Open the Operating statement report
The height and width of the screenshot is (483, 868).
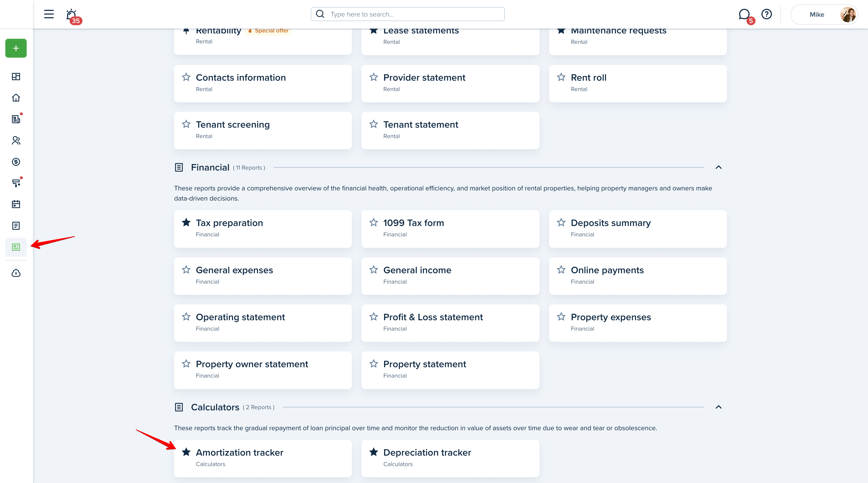pos(263,323)
